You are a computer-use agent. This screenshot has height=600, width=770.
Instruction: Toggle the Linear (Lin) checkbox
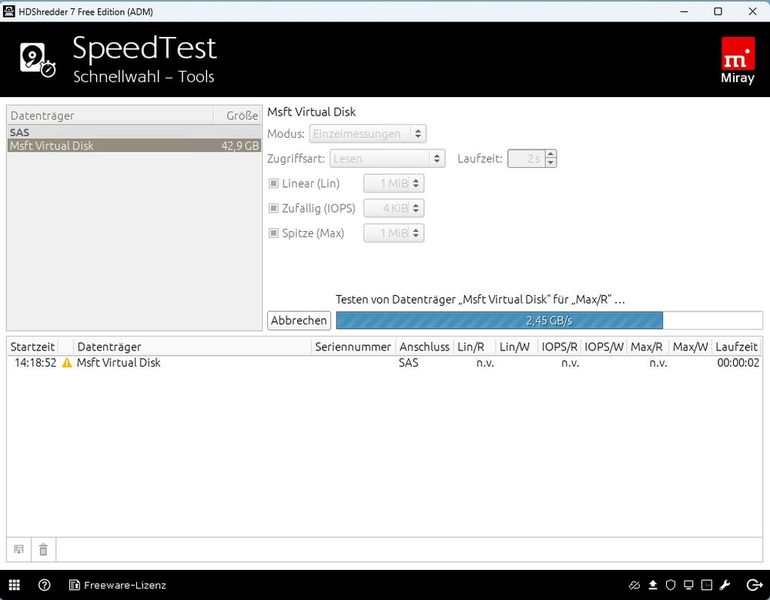[x=274, y=183]
